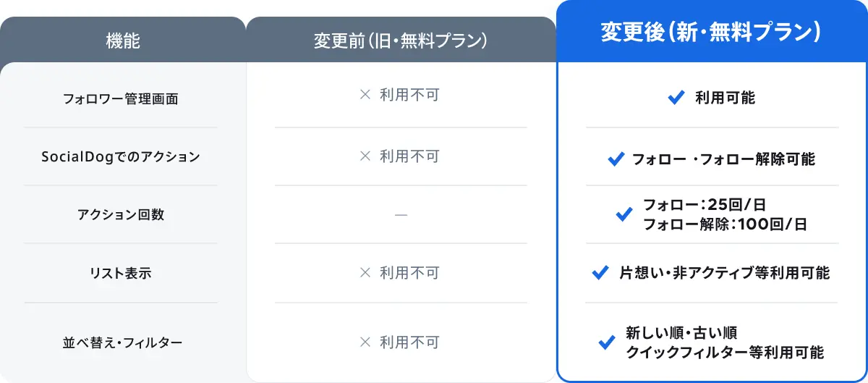Image resolution: width=868 pixels, height=383 pixels.
Task: Click the リスト表示 feature label
Action: tap(121, 274)
